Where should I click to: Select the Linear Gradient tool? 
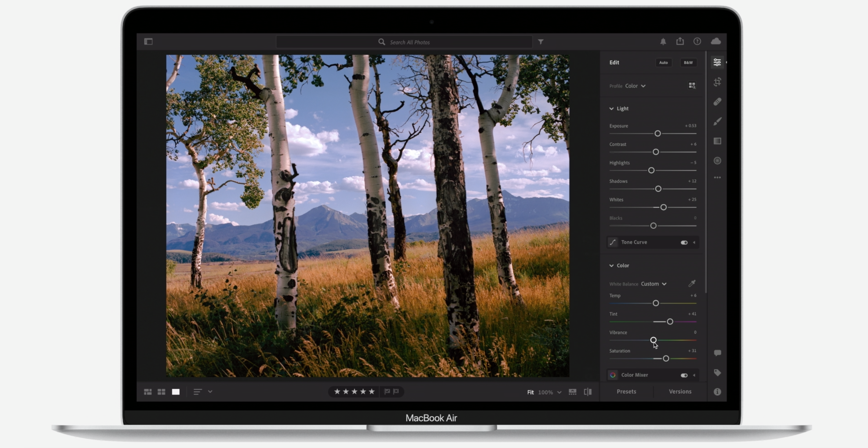pos(717,141)
